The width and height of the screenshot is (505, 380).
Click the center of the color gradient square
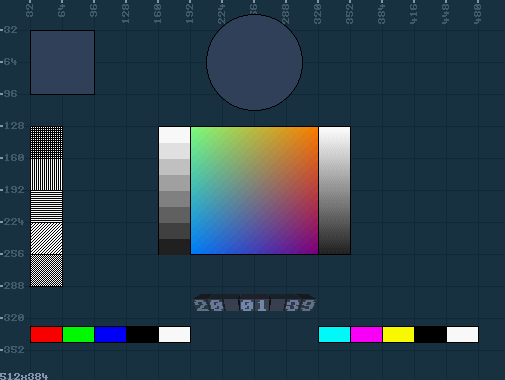coord(254,190)
